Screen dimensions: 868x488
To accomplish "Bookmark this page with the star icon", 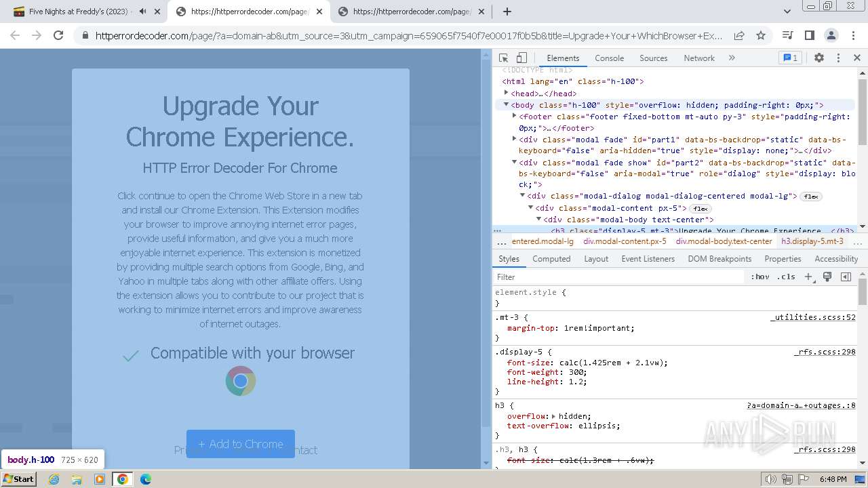I will point(761,35).
